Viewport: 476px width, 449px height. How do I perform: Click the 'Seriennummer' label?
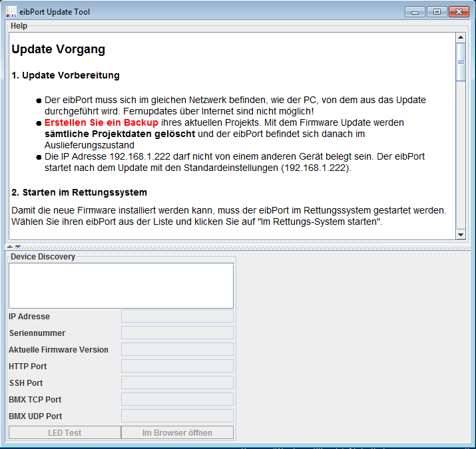tap(37, 333)
